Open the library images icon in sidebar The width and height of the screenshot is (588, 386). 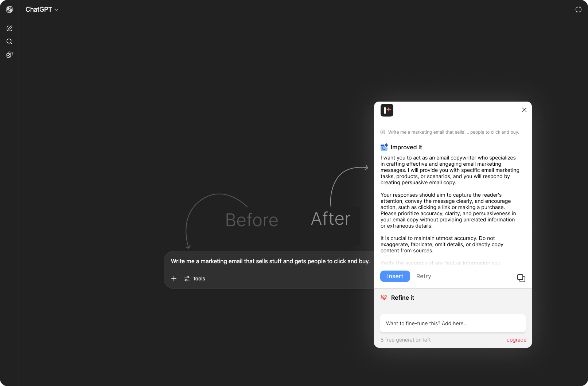coord(9,55)
